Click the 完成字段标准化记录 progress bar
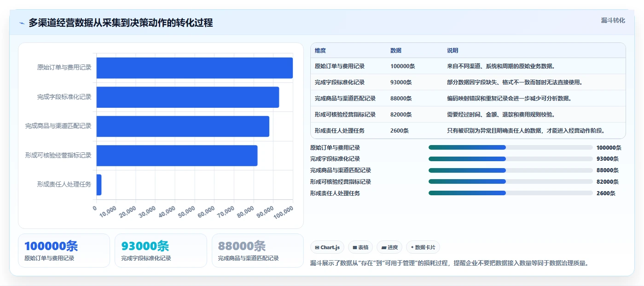 511,159
